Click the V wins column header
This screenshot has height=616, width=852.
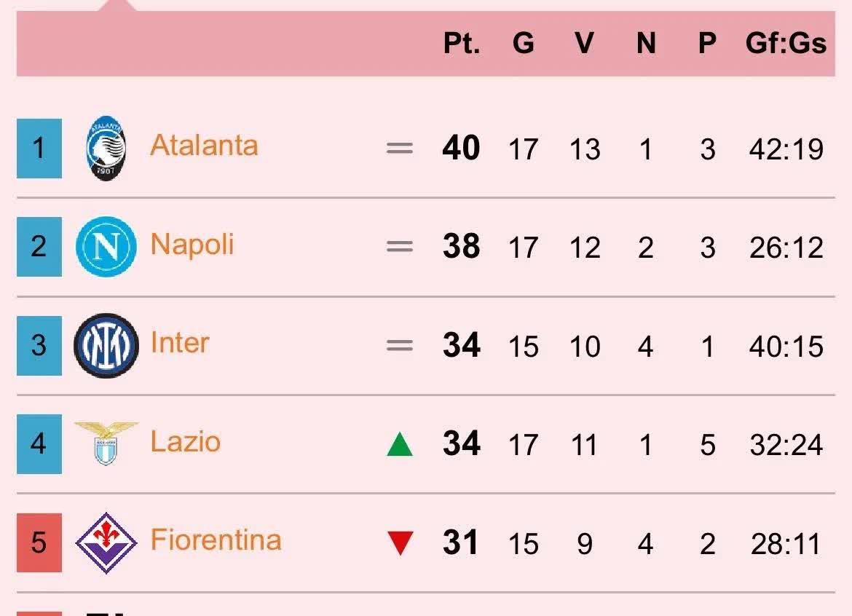pos(584,44)
